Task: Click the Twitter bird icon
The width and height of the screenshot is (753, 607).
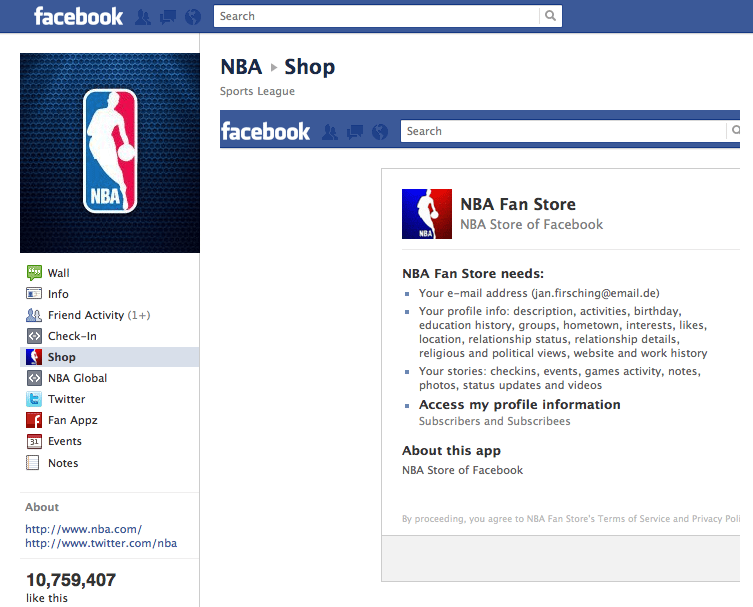Action: (34, 399)
